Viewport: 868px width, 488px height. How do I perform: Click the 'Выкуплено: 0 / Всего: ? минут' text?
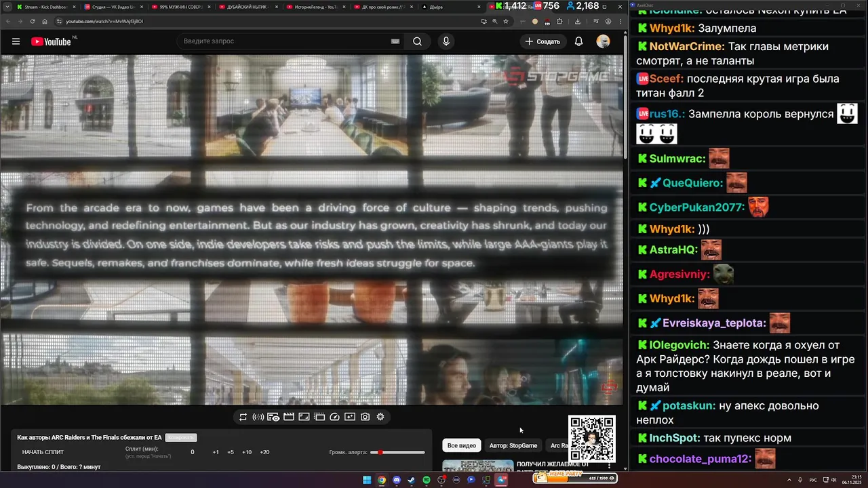(59, 467)
